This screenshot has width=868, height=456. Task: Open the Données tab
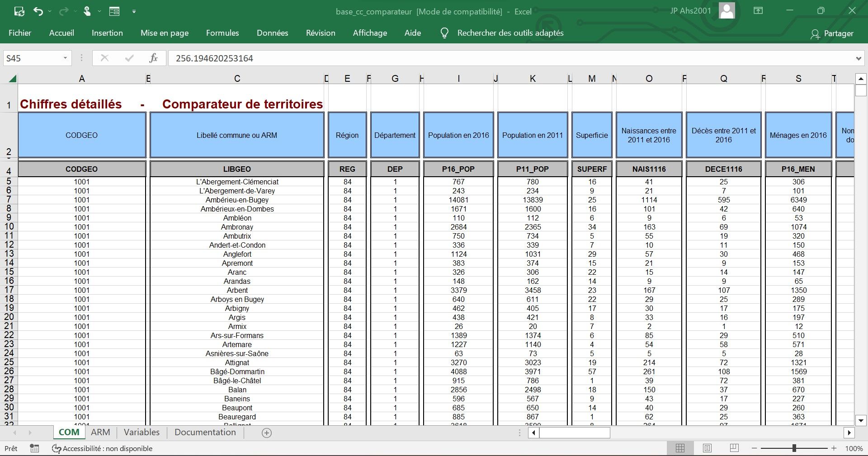pos(273,33)
